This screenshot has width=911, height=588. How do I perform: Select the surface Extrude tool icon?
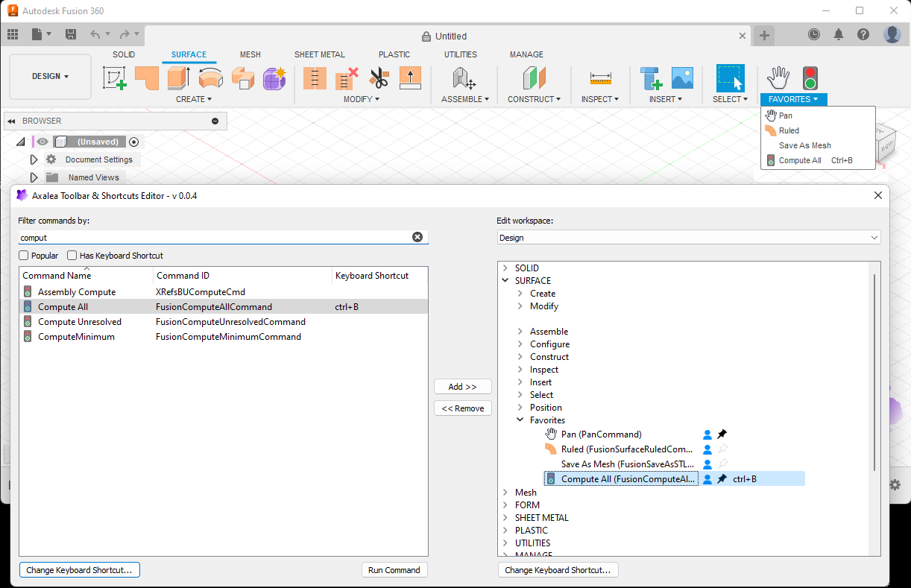(x=179, y=78)
